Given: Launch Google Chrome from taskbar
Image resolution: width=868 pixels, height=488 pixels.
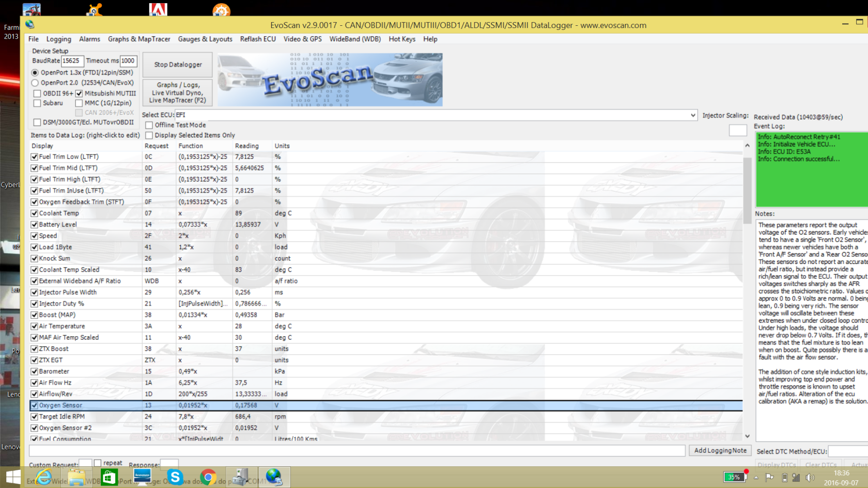Looking at the screenshot, I should click(208, 477).
